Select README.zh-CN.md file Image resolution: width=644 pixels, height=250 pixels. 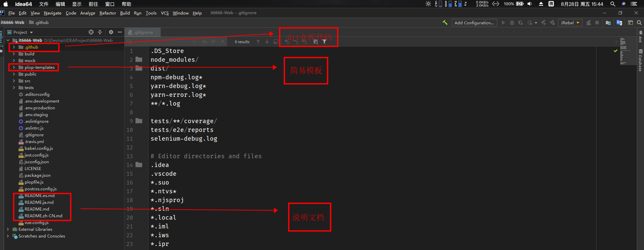[43, 216]
